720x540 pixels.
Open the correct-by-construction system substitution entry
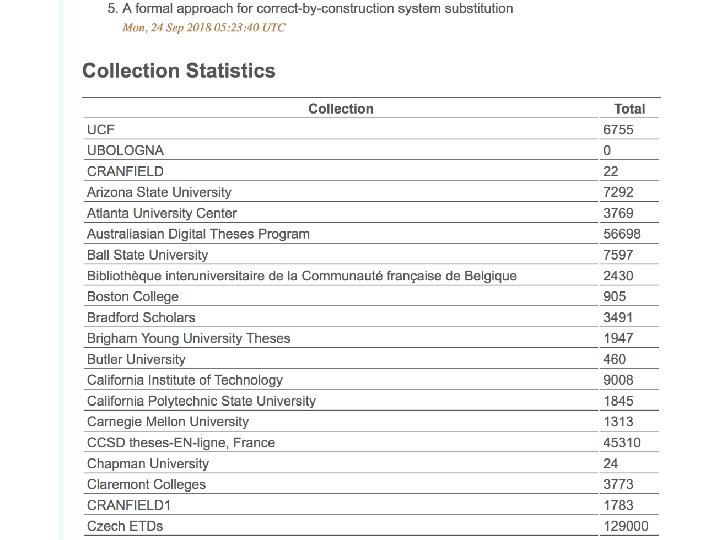tap(317, 8)
